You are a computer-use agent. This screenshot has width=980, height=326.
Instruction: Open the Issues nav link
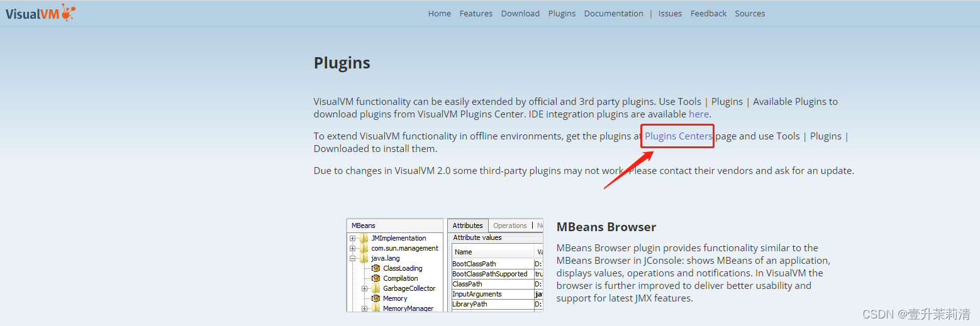670,13
